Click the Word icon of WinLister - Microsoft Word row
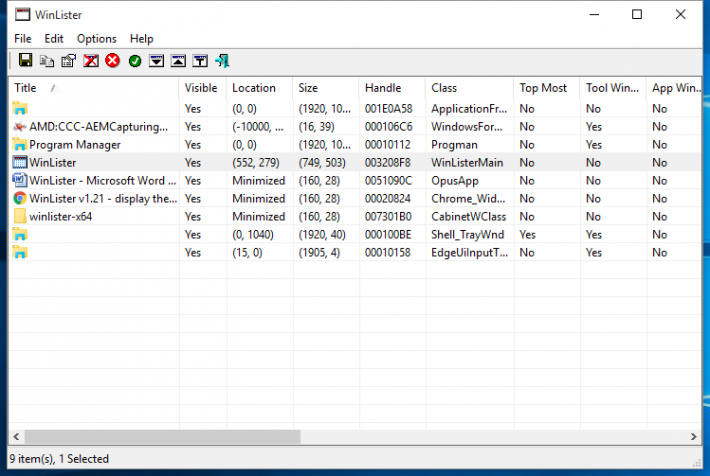This screenshot has width=710, height=476. (x=20, y=180)
